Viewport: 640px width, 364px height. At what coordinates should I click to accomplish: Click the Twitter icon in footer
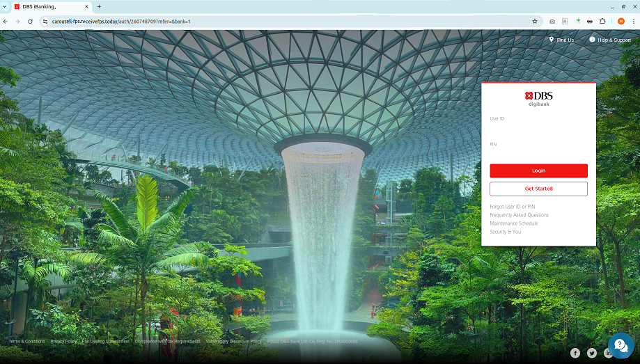coord(591,353)
